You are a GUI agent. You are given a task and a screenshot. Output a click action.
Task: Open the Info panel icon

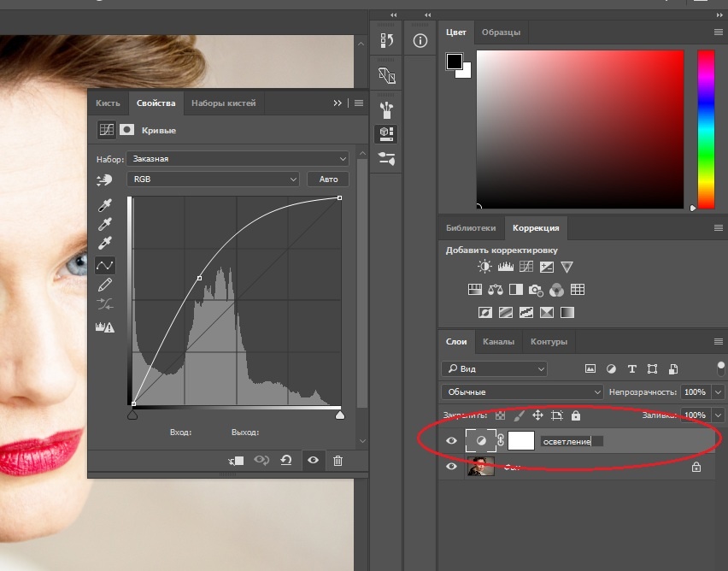[420, 41]
